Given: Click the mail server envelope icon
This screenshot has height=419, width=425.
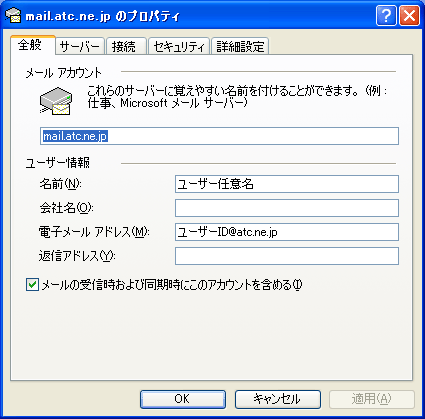Looking at the screenshot, I should [56, 101].
